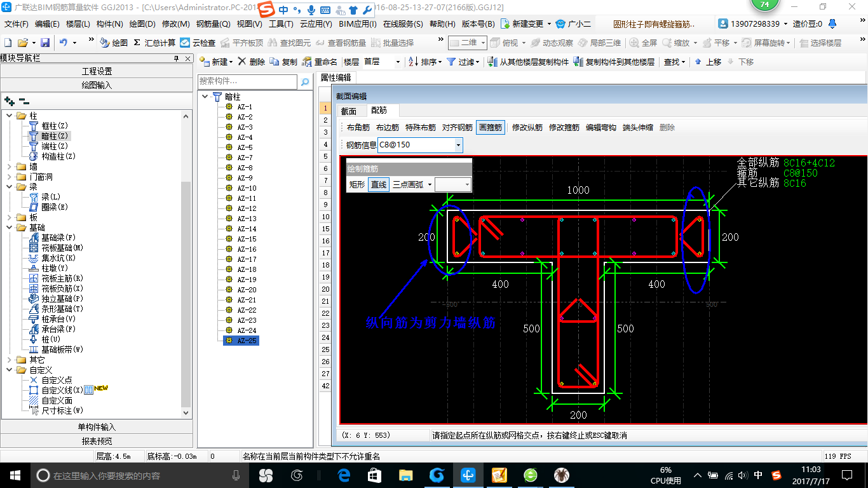
Task: Click the collapse-all minus icon in navigator
Action: [x=24, y=100]
